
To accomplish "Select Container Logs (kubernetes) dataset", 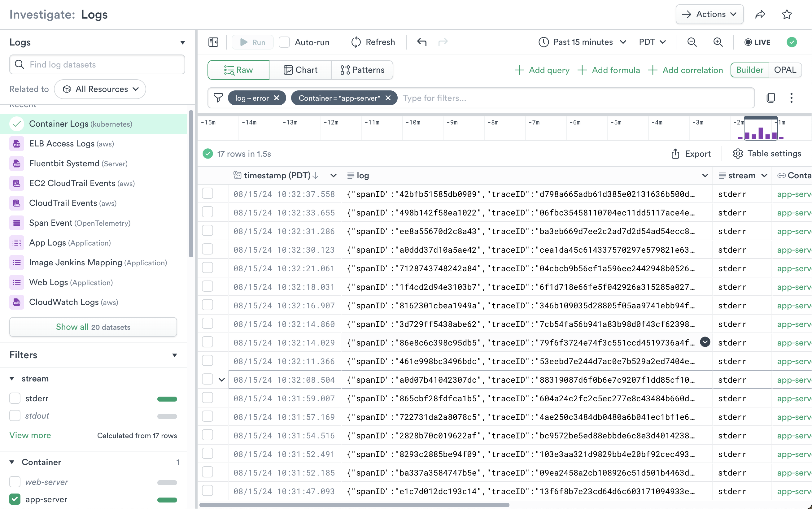I will (94, 124).
